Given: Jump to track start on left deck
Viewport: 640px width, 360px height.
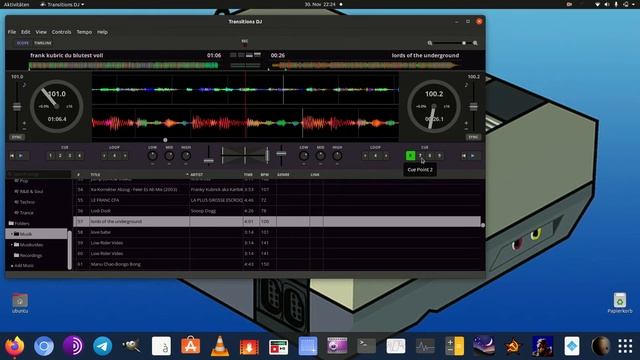Looking at the screenshot, I should point(12,156).
